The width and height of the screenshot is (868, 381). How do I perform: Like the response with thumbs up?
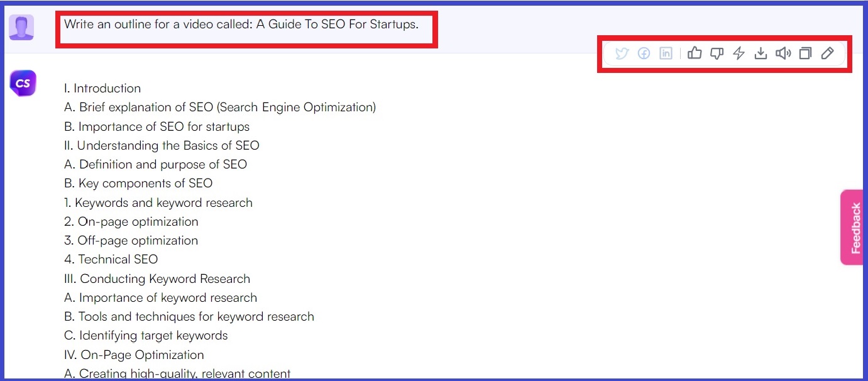coord(695,53)
